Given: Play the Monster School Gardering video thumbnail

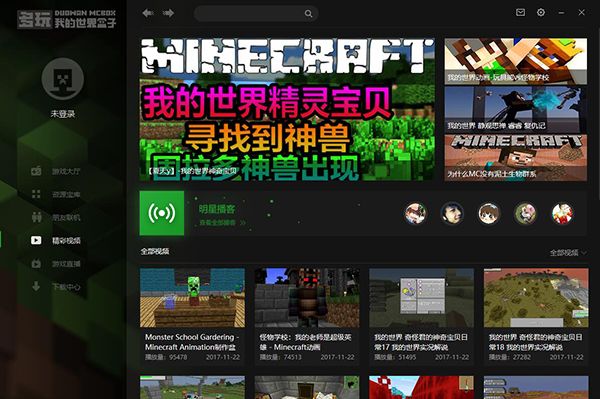Looking at the screenshot, I should [x=192, y=298].
